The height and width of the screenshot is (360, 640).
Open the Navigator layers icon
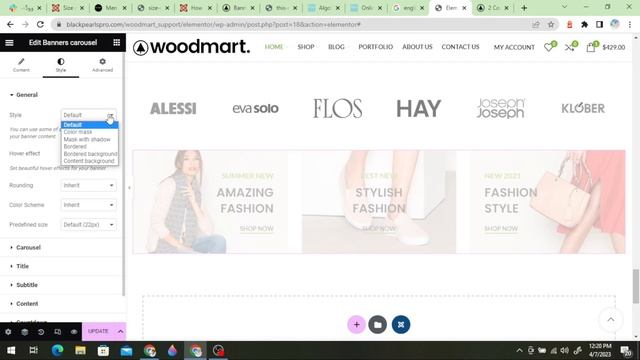click(x=24, y=332)
